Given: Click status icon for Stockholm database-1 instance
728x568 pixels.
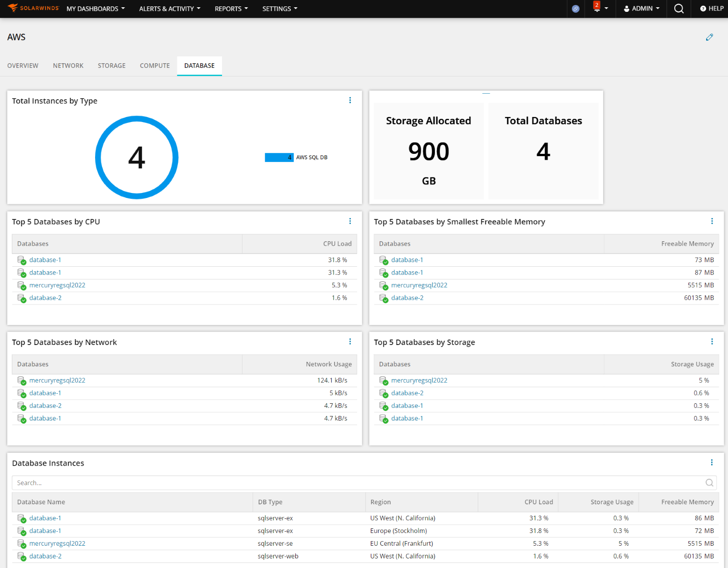Looking at the screenshot, I should coord(21,532).
